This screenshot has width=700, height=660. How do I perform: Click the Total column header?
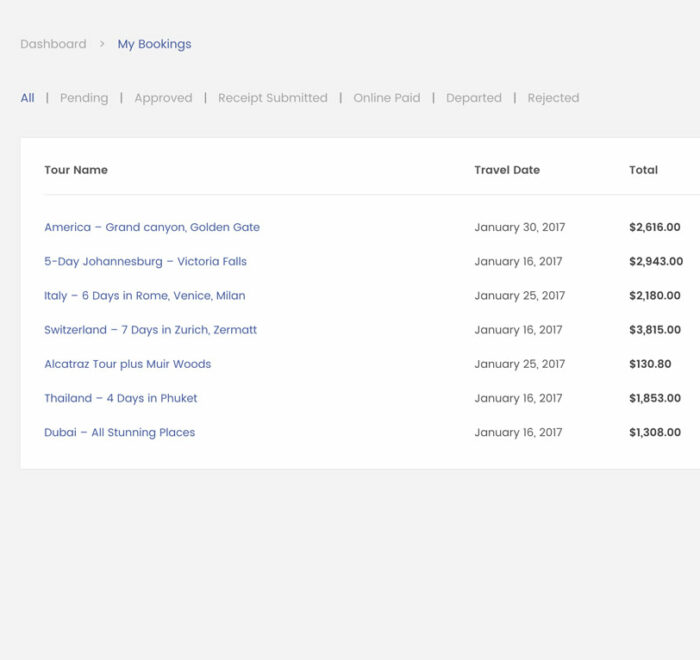pos(643,170)
